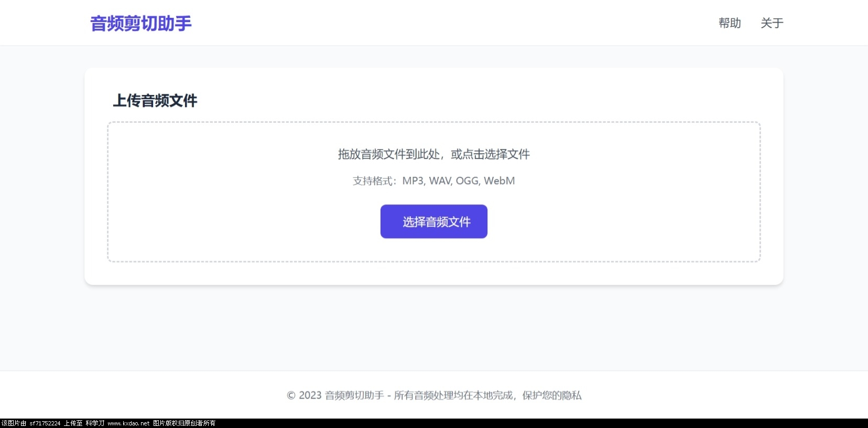Viewport: 868px width, 428px height.
Task: Click the 拖放音频文件到此处 prompt text
Action: point(388,154)
